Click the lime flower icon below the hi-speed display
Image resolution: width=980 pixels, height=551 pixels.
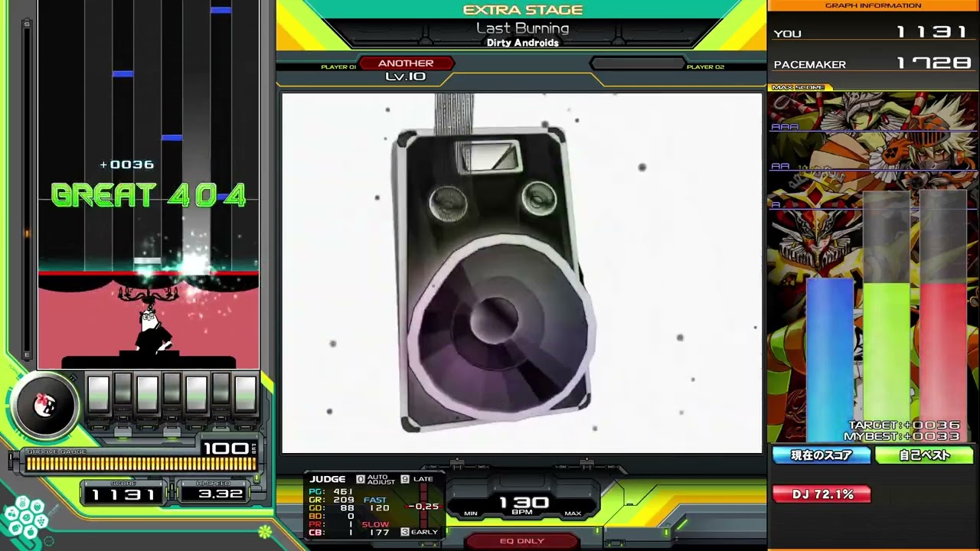tap(265, 531)
